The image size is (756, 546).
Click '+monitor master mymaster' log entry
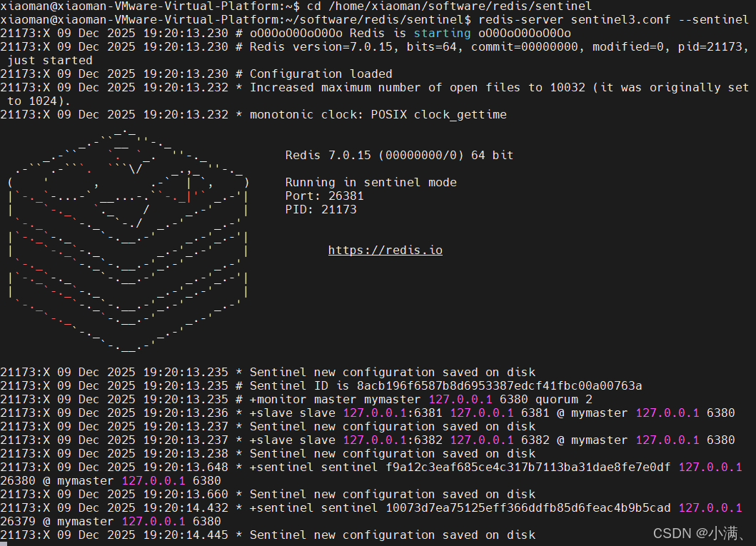(335, 399)
